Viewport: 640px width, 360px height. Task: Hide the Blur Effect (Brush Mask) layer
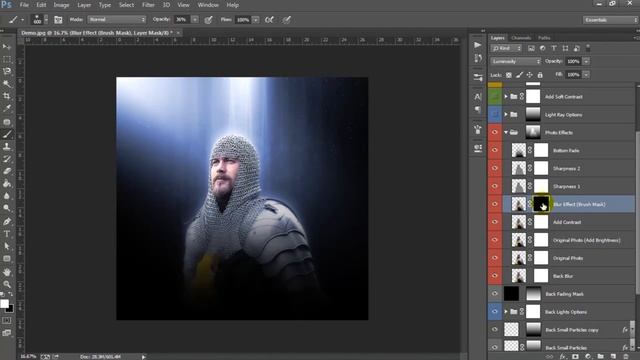495,204
